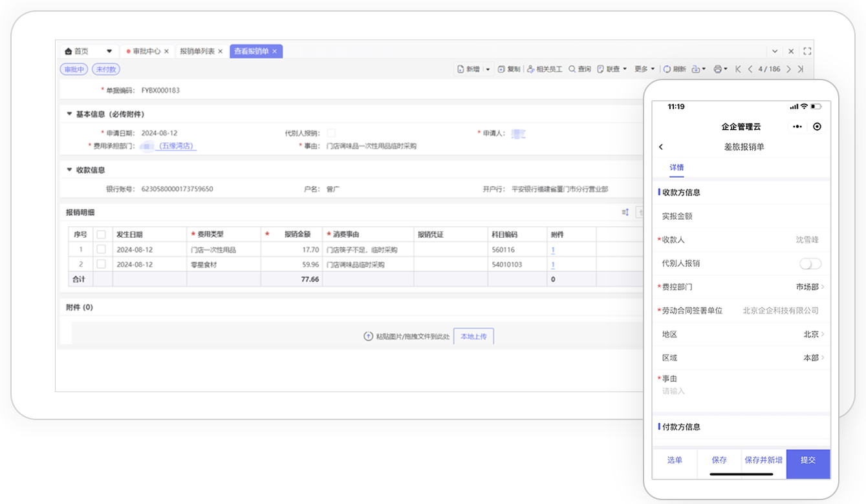Click the 本地上传 button
Viewport: 866px width, 504px height.
(x=473, y=337)
